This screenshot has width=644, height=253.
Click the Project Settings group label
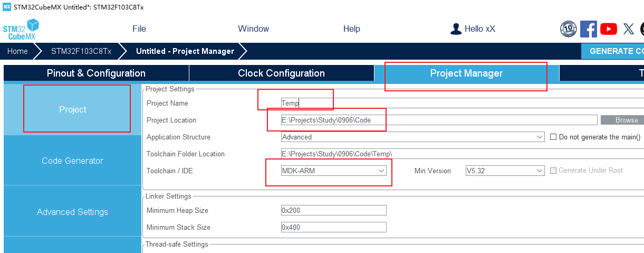click(170, 89)
